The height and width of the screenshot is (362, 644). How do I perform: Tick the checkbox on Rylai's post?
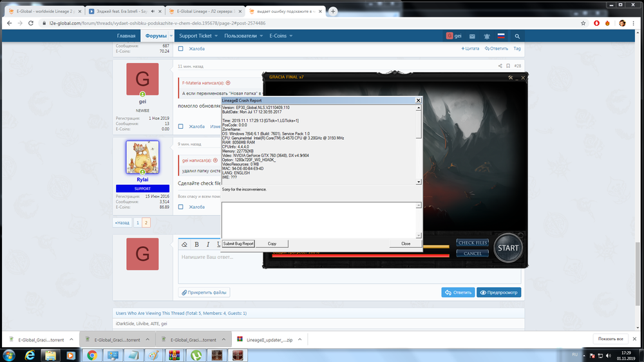pos(181,207)
